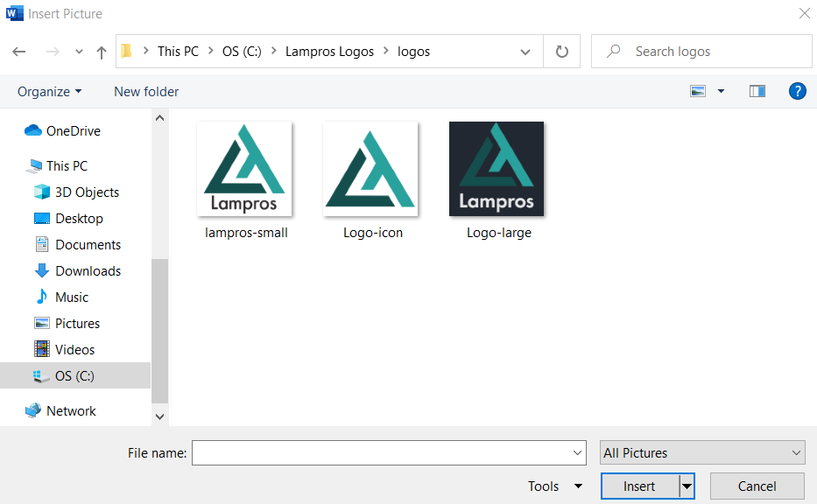Toggle the preview pane icon
The image size is (817, 504).
(757, 91)
